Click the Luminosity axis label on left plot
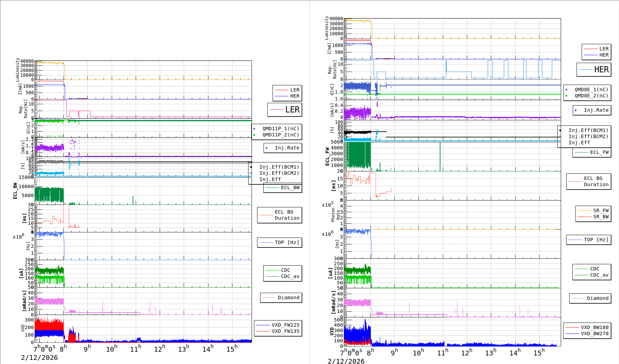Viewport: 619px width, 364px height. pyautogui.click(x=17, y=70)
